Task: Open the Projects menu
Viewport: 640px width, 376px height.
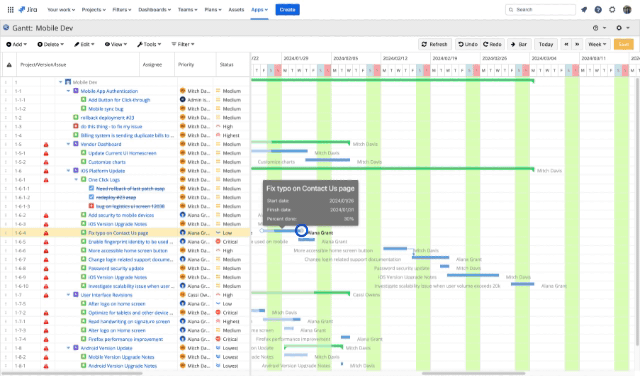Action: point(94,9)
